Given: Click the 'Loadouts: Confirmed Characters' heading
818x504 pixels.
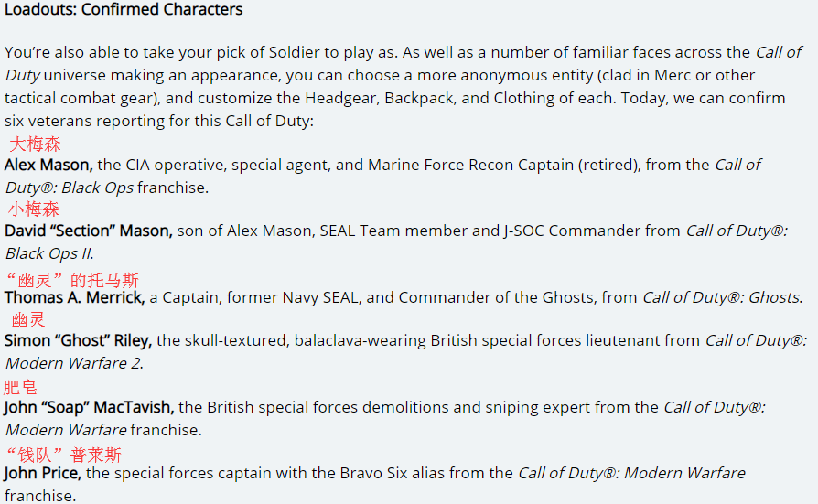Looking at the screenshot, I should click(124, 10).
